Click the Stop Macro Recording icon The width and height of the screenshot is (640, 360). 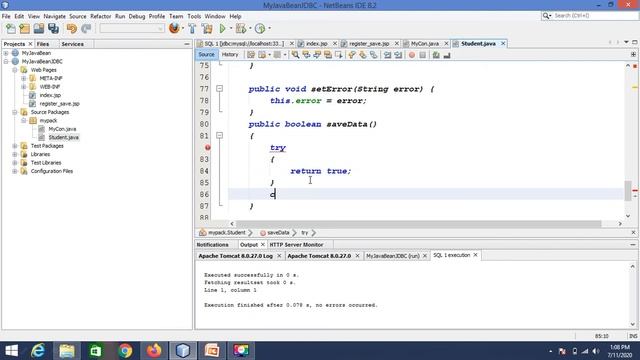click(422, 55)
